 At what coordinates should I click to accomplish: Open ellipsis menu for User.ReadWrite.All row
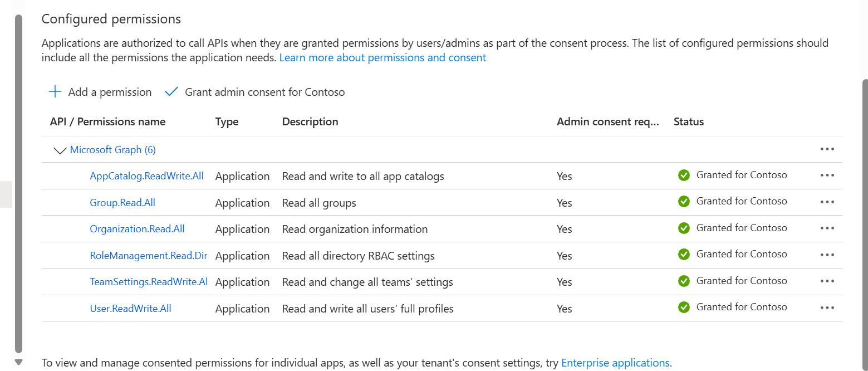pos(827,308)
